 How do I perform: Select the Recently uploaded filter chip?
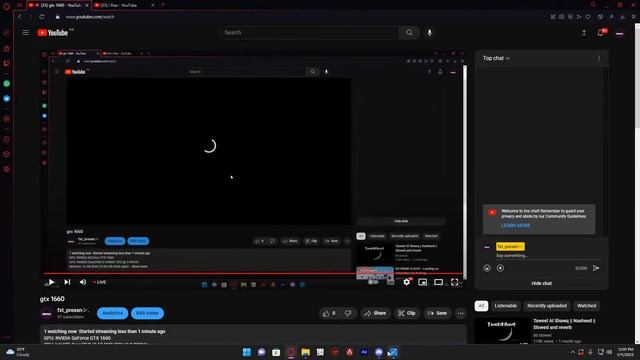coord(547,306)
